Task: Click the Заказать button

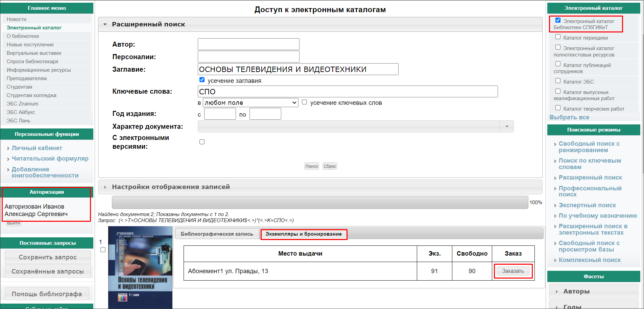Action: click(513, 271)
